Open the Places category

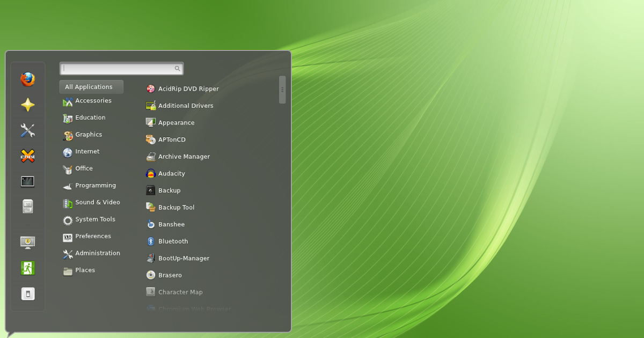85,270
